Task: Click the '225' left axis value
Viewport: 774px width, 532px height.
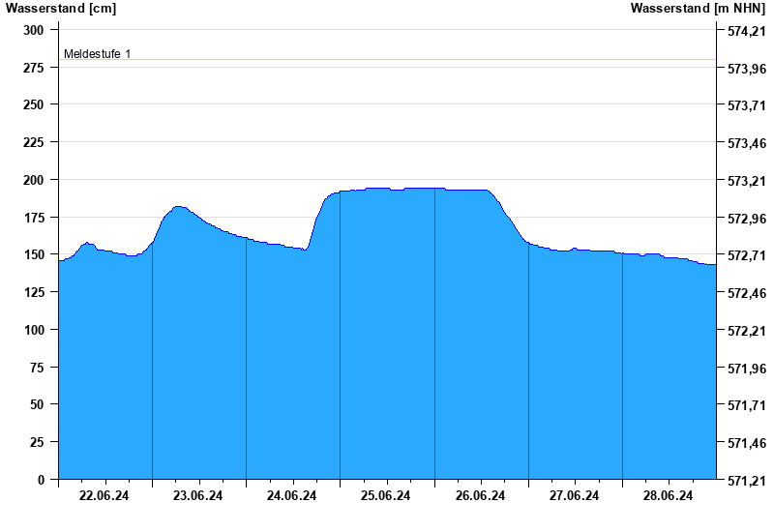Action: click(34, 142)
